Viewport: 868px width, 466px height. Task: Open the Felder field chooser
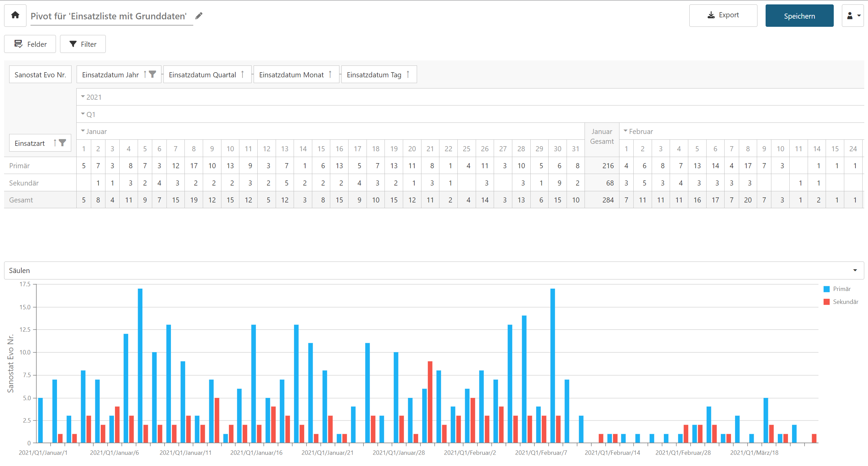(x=30, y=44)
